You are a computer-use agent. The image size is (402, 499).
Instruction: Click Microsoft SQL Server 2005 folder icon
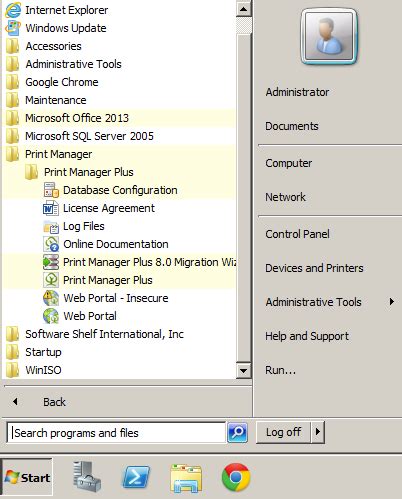click(x=13, y=136)
